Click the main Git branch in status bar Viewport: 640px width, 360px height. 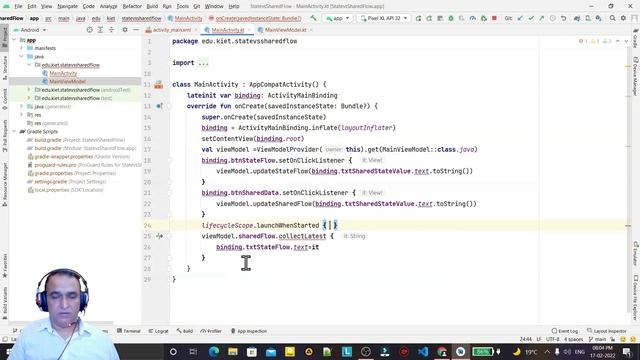[x=598, y=340]
